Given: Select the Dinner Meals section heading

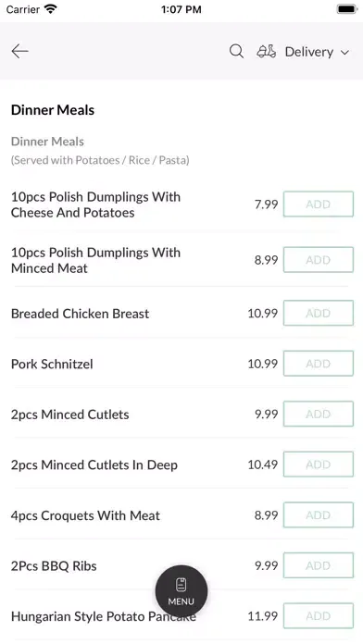Looking at the screenshot, I should coord(53,110).
